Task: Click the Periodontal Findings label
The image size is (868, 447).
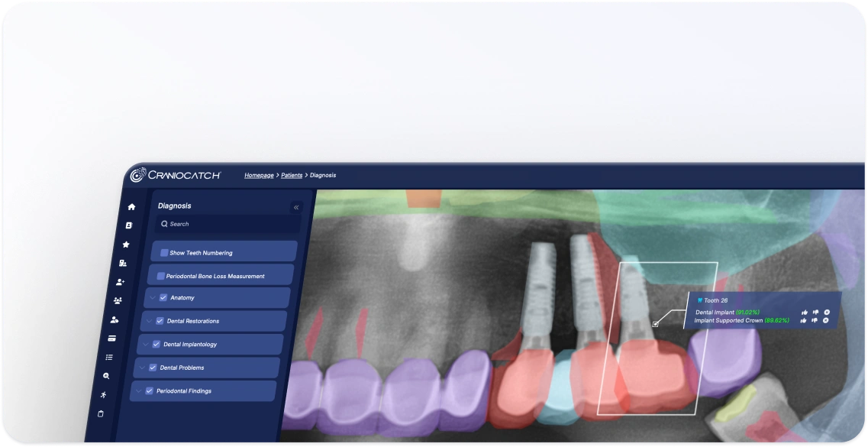Action: click(x=184, y=390)
